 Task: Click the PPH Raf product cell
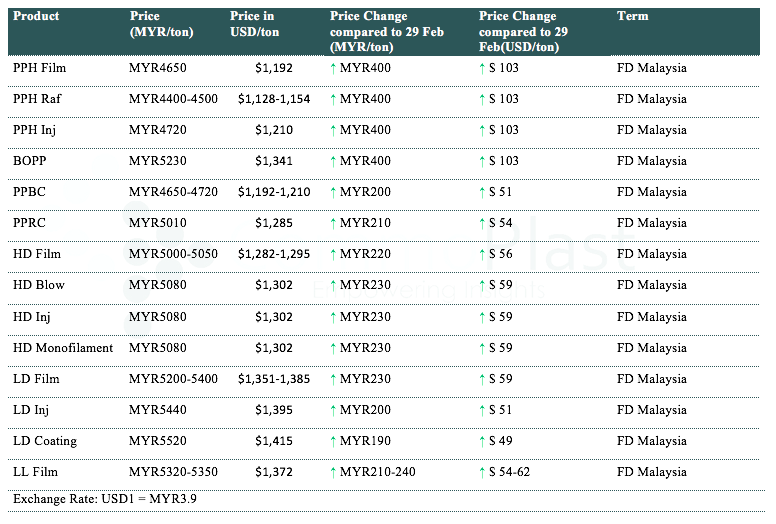coord(37,99)
